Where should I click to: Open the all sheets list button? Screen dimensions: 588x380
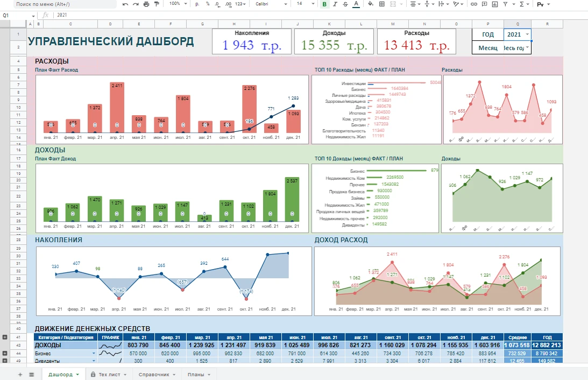[x=31, y=374]
